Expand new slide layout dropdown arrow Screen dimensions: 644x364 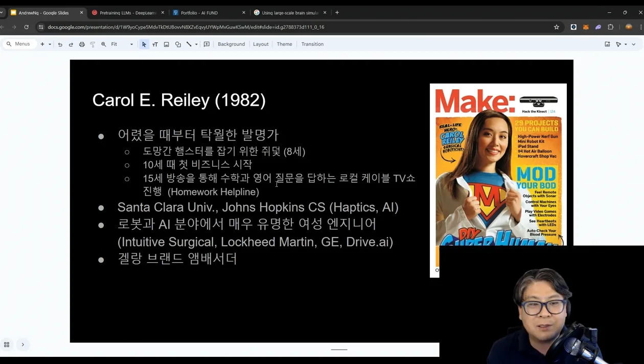point(50,44)
